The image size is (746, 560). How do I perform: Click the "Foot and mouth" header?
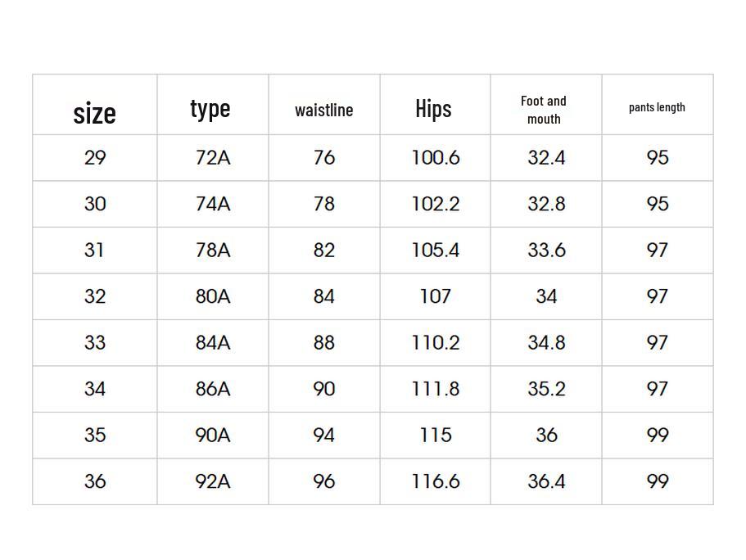(x=544, y=110)
